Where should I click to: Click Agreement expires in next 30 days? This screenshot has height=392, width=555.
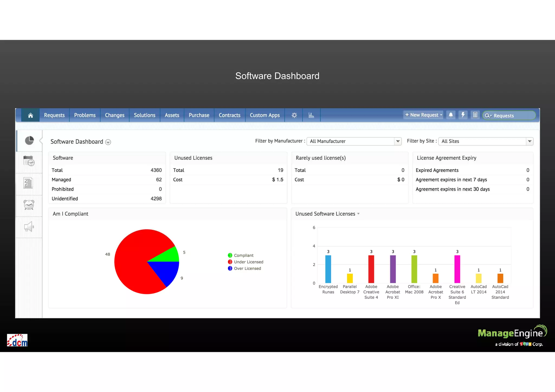[473, 189]
